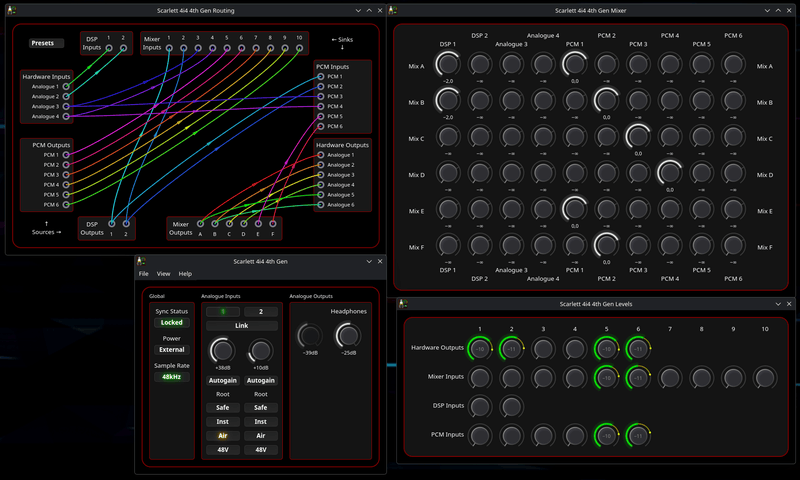Click Mixer Outputs socket A
800x480 pixels.
pos(201,223)
